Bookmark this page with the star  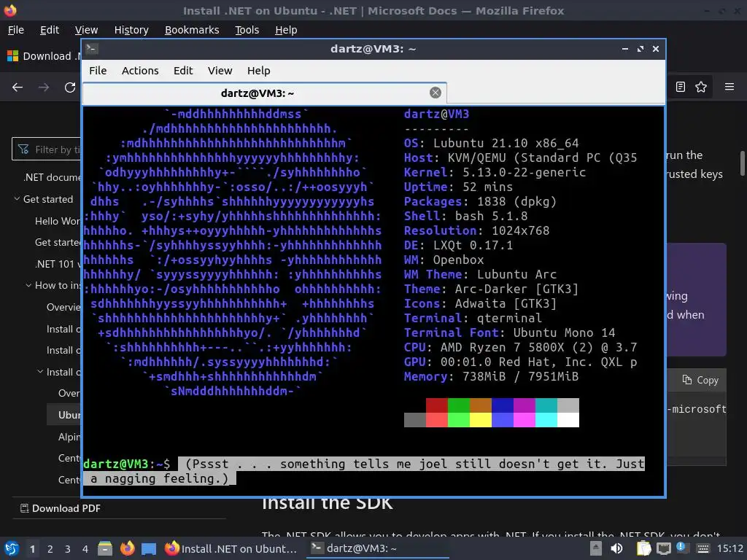click(x=701, y=87)
